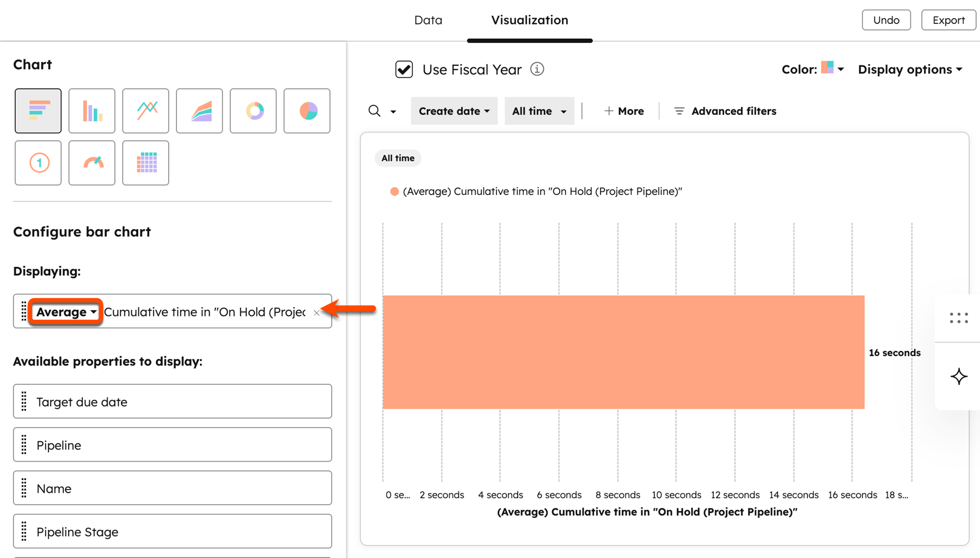Switch to the table chart type
The width and height of the screenshot is (980, 558).
point(145,163)
